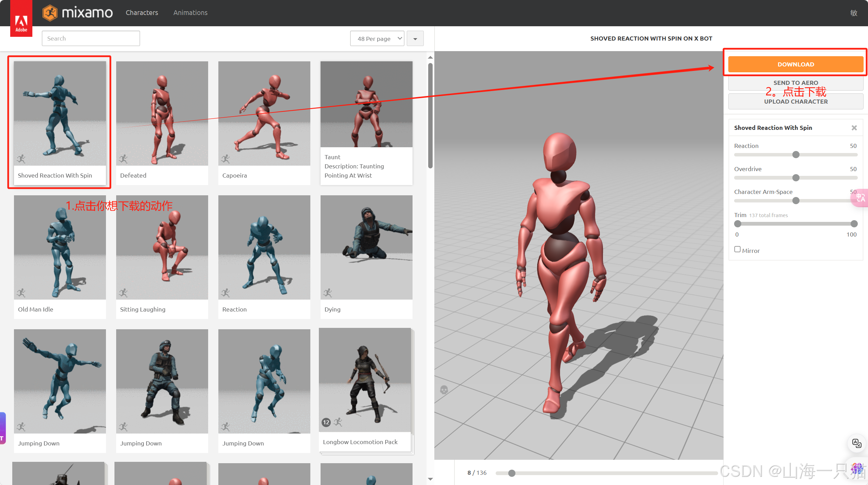Toggle the skeleton view skull icon

444,390
